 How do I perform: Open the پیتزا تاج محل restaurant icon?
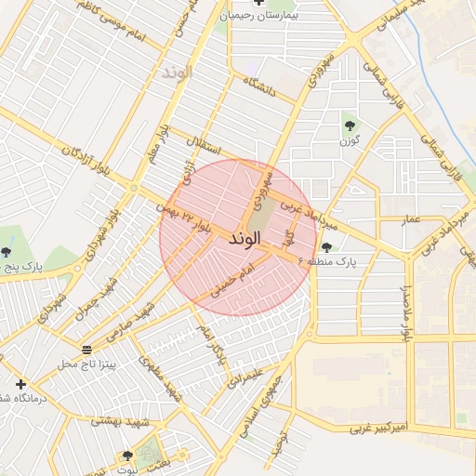tap(87, 350)
